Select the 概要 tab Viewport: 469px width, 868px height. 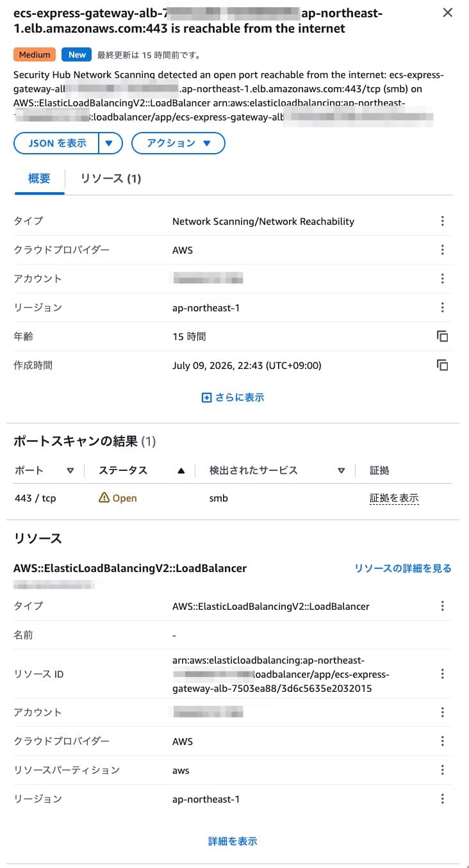(39, 179)
